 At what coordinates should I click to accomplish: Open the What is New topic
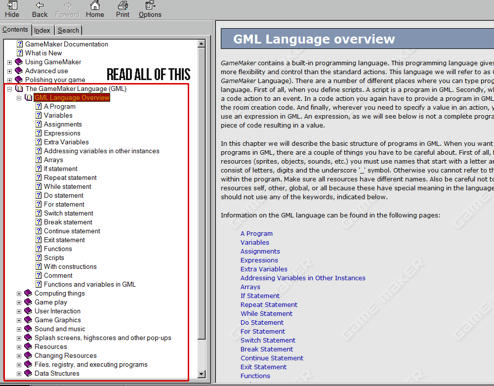(43, 53)
